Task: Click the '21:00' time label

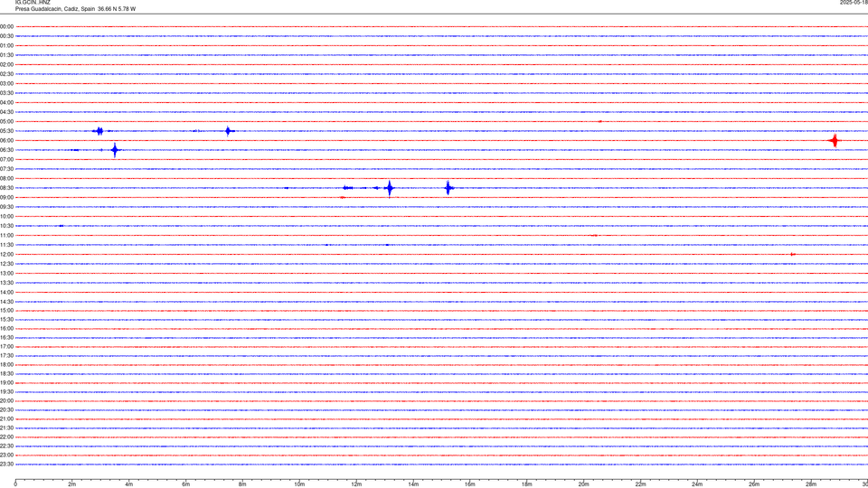Action: [x=6, y=418]
